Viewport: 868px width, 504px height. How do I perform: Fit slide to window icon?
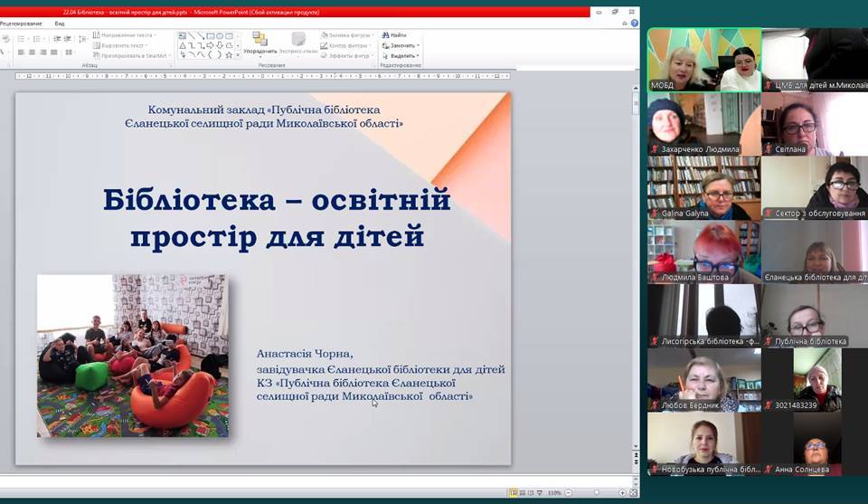point(633,493)
